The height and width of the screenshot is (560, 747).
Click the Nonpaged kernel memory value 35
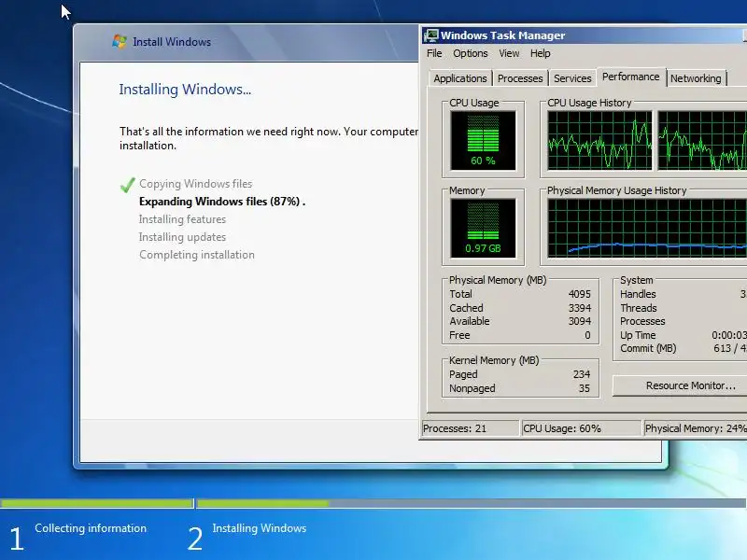(585, 388)
